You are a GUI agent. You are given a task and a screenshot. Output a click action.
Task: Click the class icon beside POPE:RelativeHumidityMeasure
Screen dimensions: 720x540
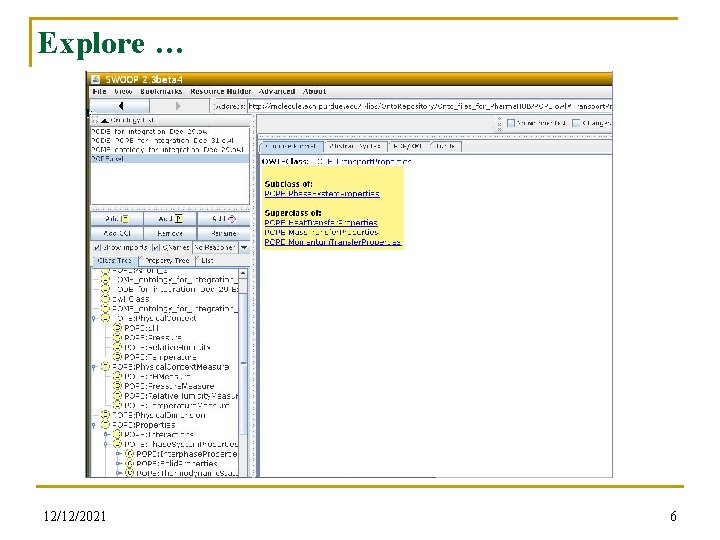117,396
